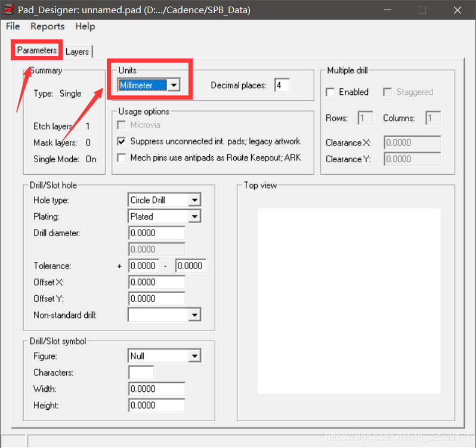Open the Non-standard drill dropdown
Viewport: 476px width, 448px height.
pyautogui.click(x=164, y=315)
